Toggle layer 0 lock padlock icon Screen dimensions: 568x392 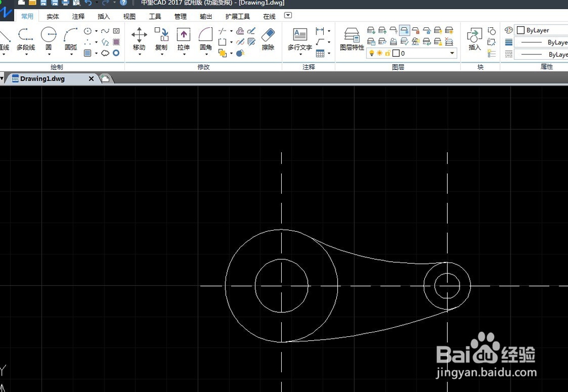387,53
